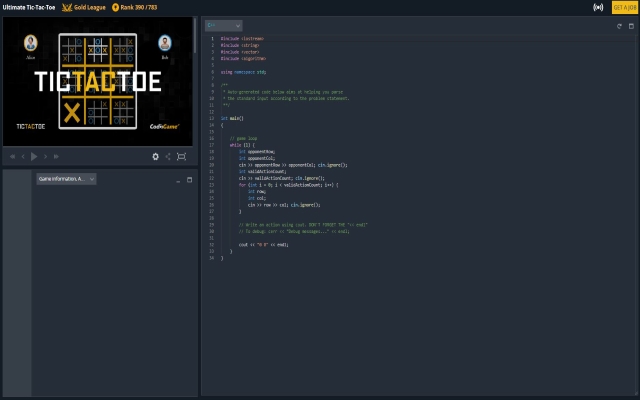Click the '// Write an action using cout' comment

point(303,225)
